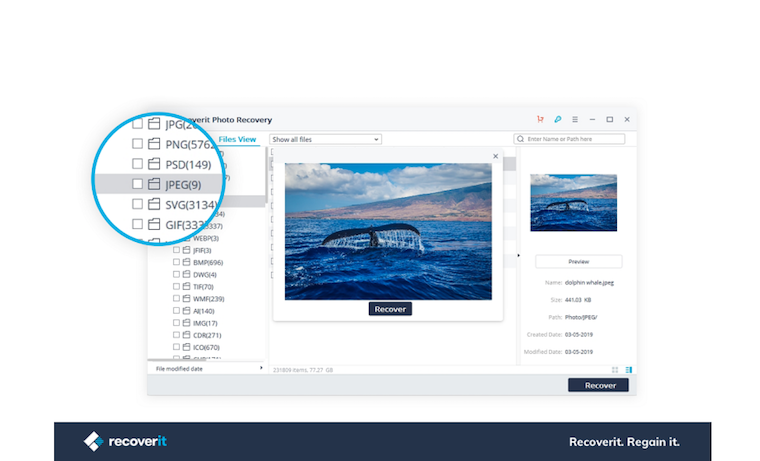Click the IMG(17) folder icon
The width and height of the screenshot is (760, 461).
pyautogui.click(x=187, y=323)
